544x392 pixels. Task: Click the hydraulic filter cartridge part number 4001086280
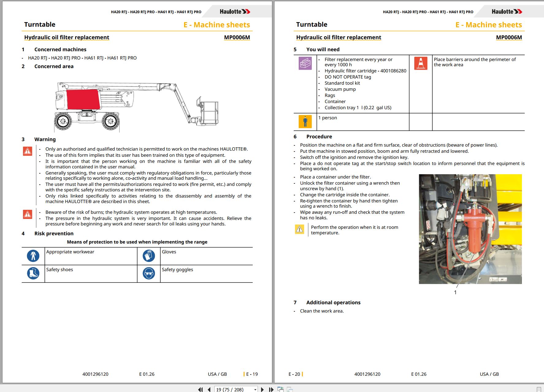[393, 71]
